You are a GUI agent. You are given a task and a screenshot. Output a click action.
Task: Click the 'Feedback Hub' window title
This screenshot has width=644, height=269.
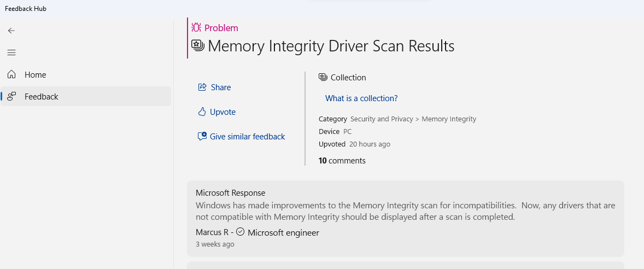coord(26,9)
